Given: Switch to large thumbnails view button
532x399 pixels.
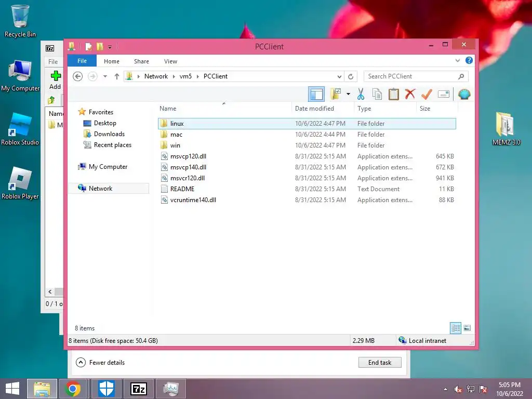Looking at the screenshot, I should click(467, 328).
